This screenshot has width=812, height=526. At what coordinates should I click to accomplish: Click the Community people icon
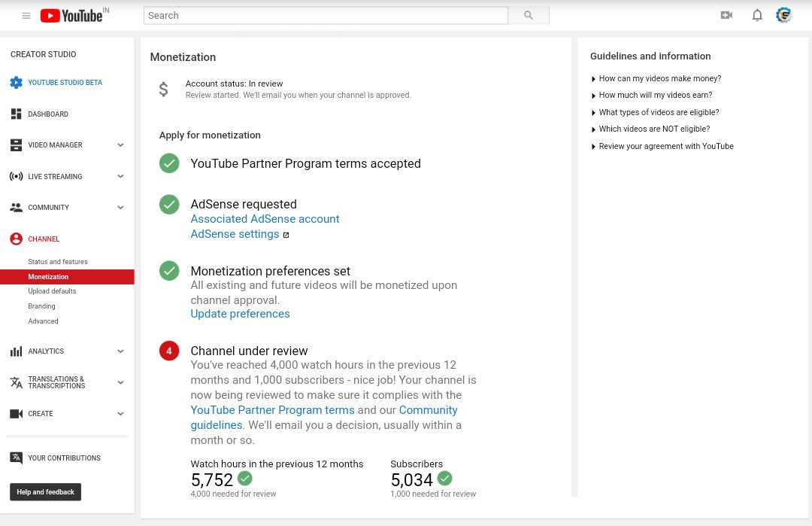(16, 207)
